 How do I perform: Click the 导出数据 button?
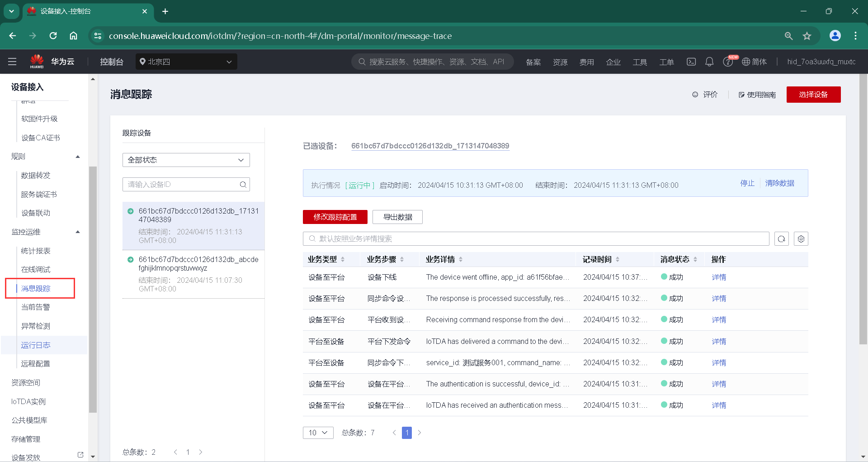pos(398,217)
